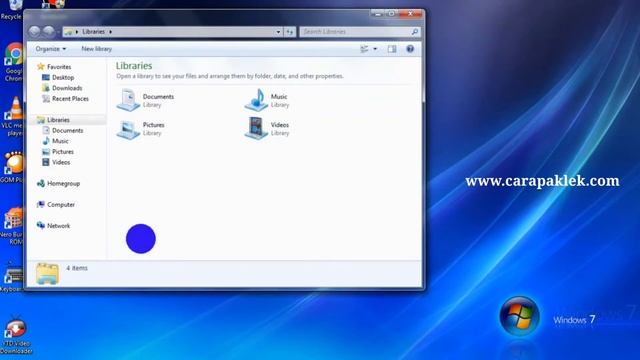Select Desktop under Favorites
The image size is (640, 360).
click(58, 78)
